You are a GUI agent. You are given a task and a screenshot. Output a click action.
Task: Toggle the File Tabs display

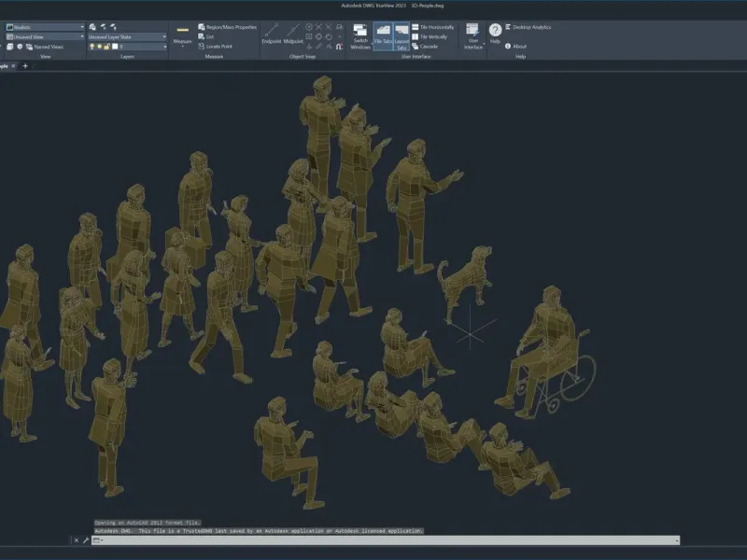383,36
